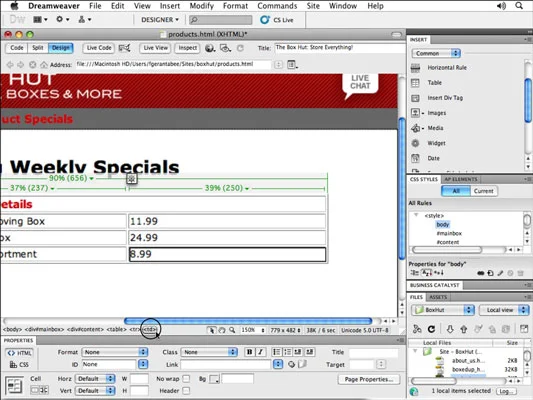This screenshot has height=400, width=533.
Task: Click the horizontal document scrollbar
Action: [x=248, y=320]
